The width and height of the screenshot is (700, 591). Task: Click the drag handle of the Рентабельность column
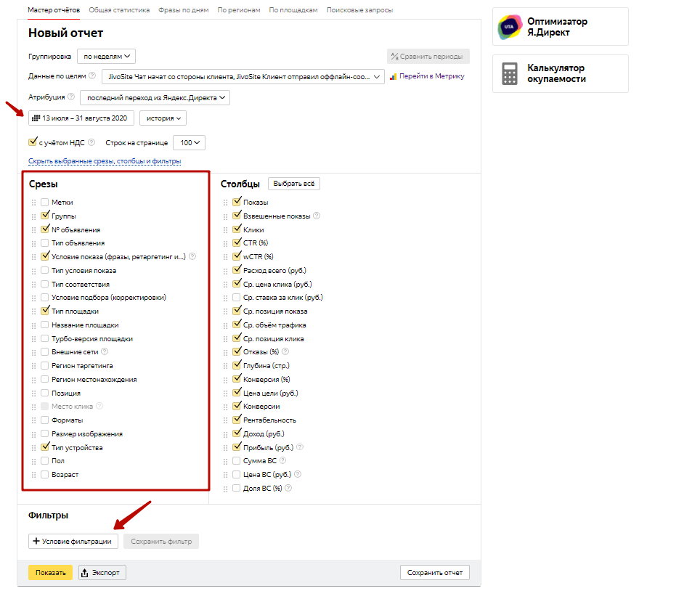(x=225, y=420)
